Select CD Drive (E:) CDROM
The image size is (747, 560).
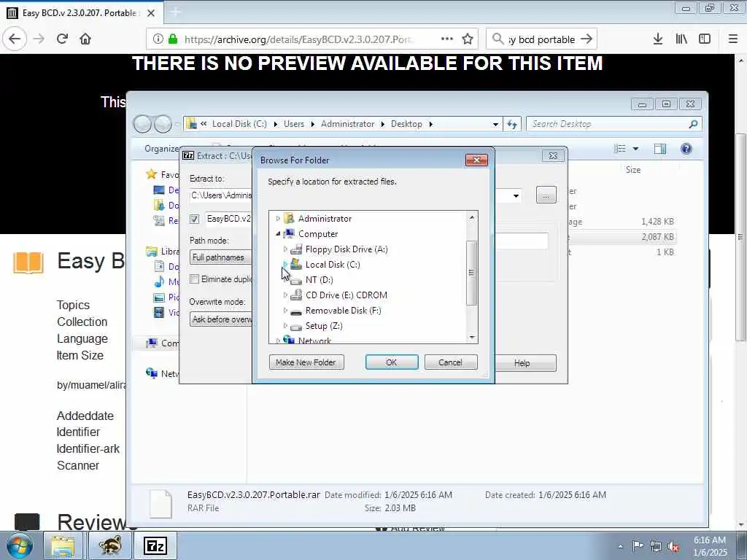point(346,295)
